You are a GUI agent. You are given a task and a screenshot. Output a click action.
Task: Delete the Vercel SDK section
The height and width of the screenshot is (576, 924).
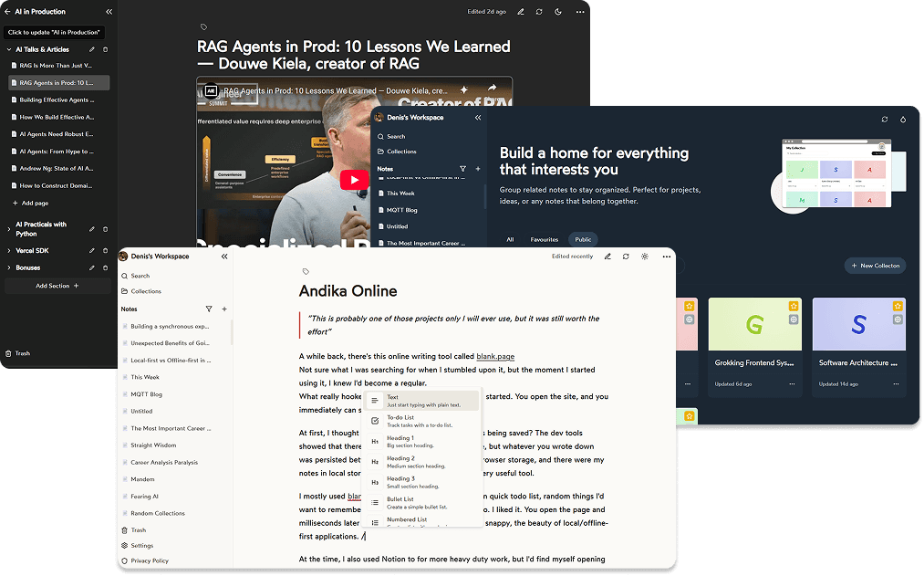[x=106, y=251]
